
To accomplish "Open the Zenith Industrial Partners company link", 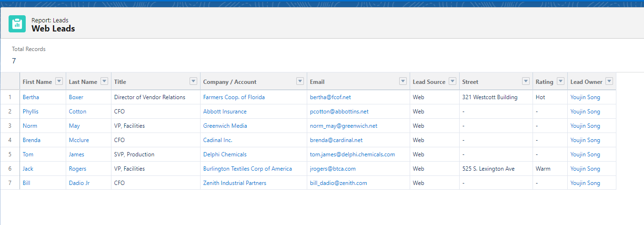I will (x=235, y=183).
